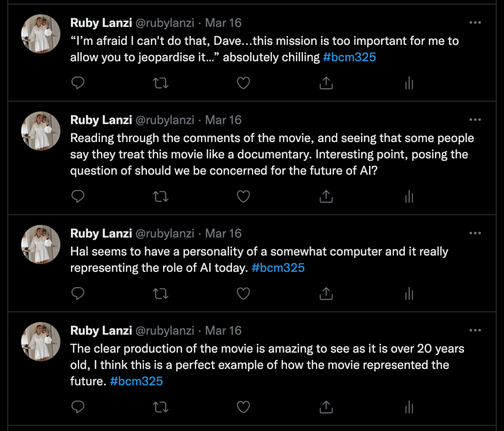Like the tweet about movie as documentary
Viewport: 504px width, 431px height.
click(x=243, y=197)
